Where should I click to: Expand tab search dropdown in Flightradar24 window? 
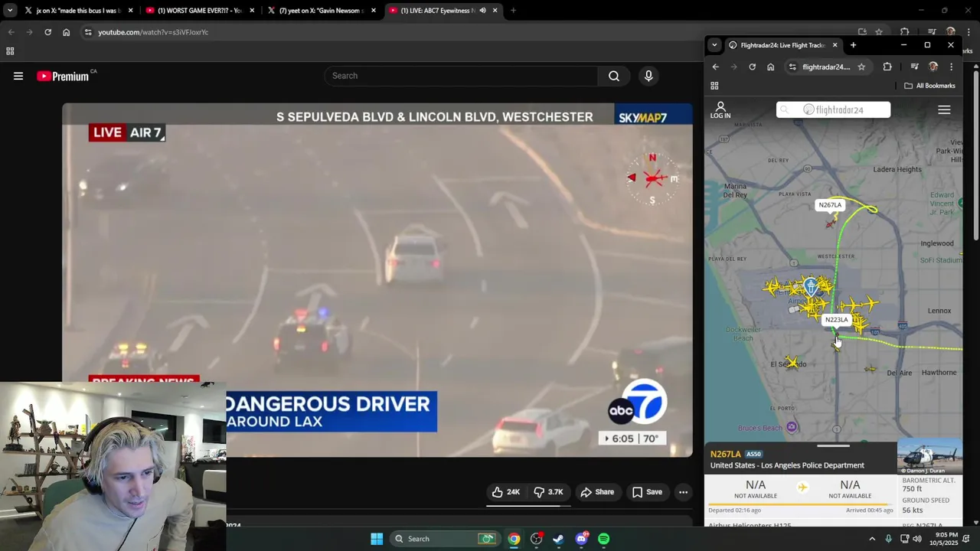point(714,45)
